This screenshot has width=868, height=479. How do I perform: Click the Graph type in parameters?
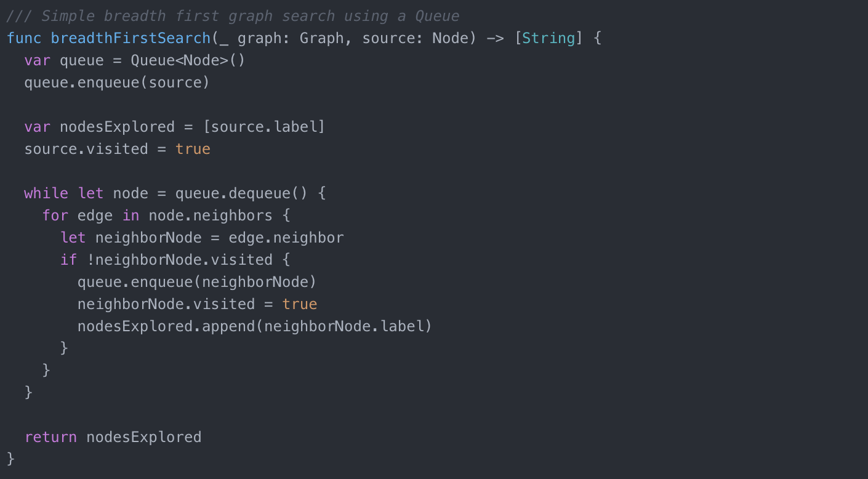click(321, 38)
